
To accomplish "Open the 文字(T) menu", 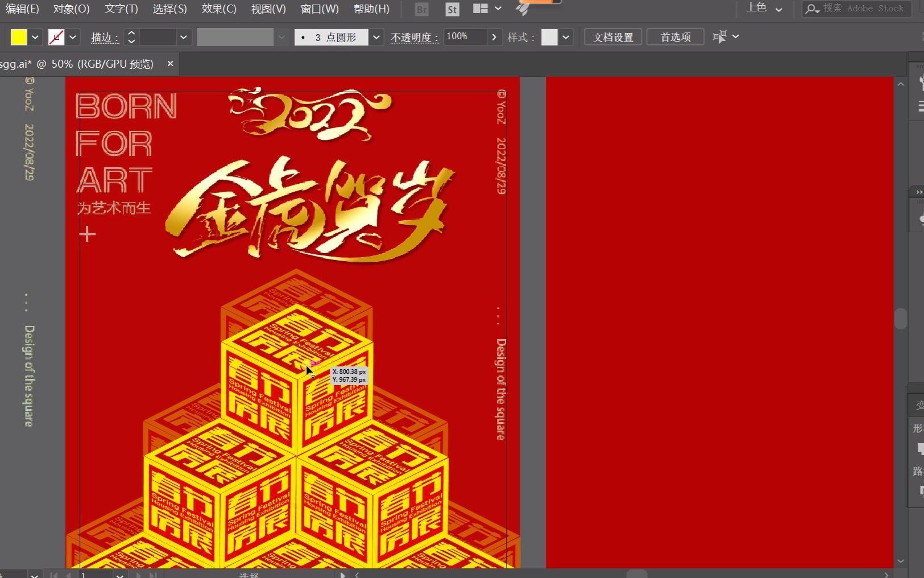I will (121, 9).
